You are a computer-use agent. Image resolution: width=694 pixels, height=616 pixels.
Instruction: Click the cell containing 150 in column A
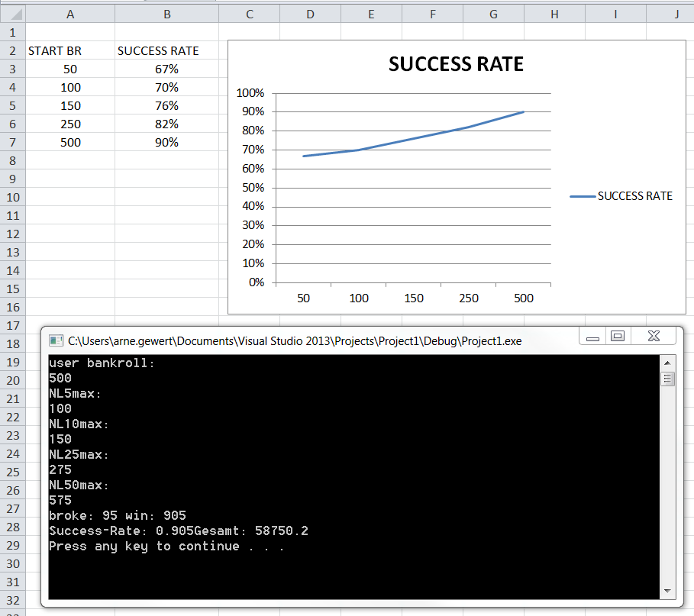(70, 106)
